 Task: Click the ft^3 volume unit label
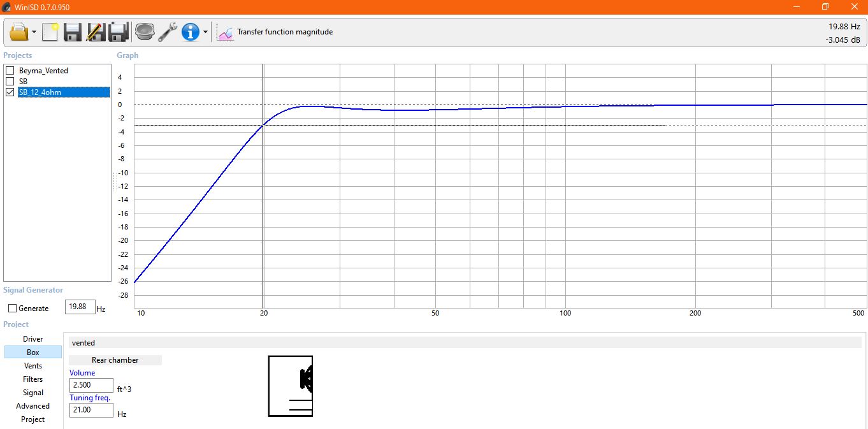[124, 389]
